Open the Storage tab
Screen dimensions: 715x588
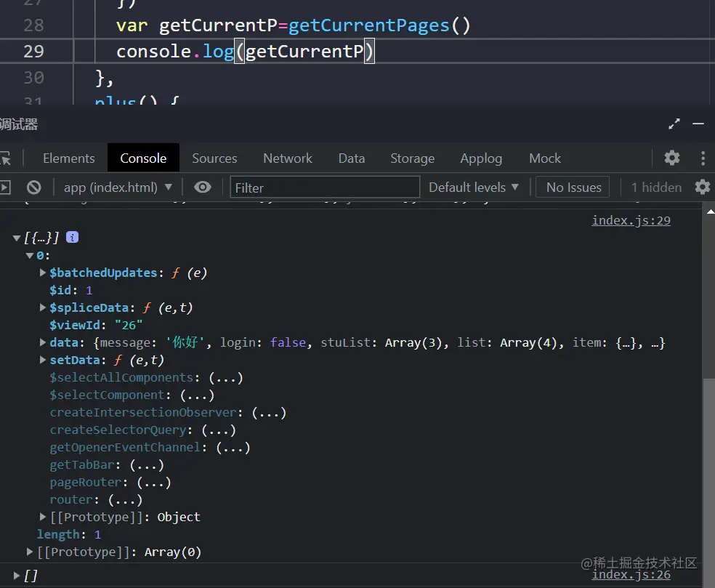pyautogui.click(x=412, y=158)
